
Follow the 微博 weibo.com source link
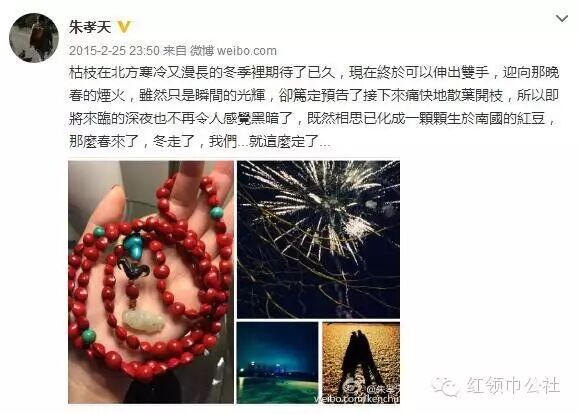click(233, 51)
